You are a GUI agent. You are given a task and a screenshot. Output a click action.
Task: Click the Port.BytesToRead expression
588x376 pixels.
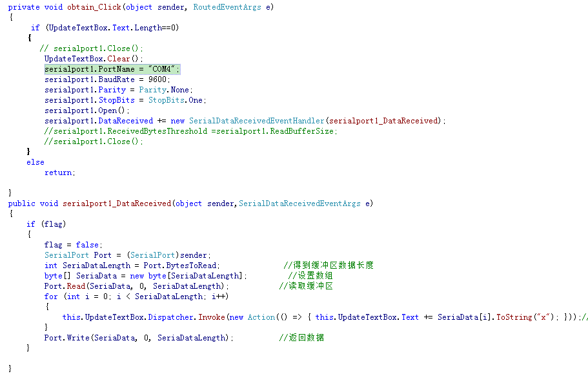point(180,266)
